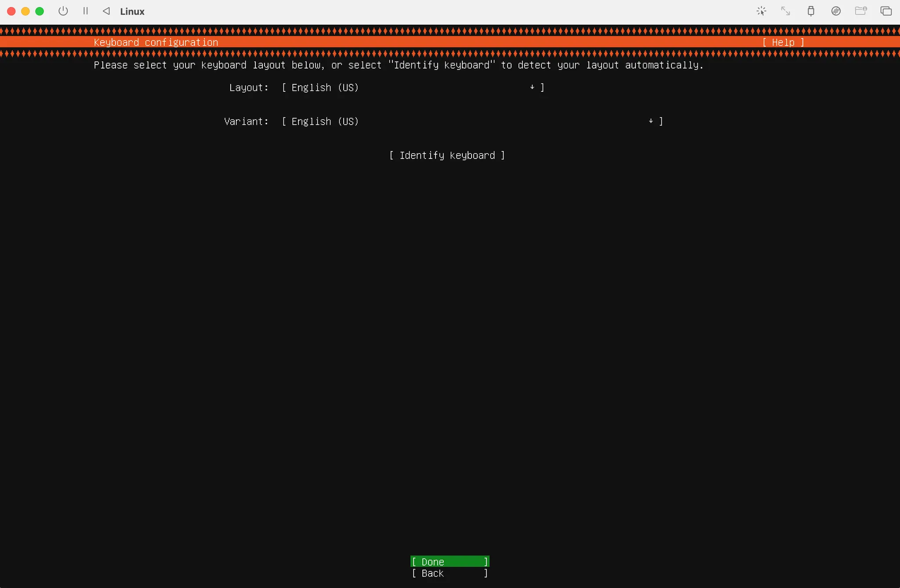Viewport: 900px width, 588px height.
Task: Click the Keyboard configuration header title
Action: point(156,42)
